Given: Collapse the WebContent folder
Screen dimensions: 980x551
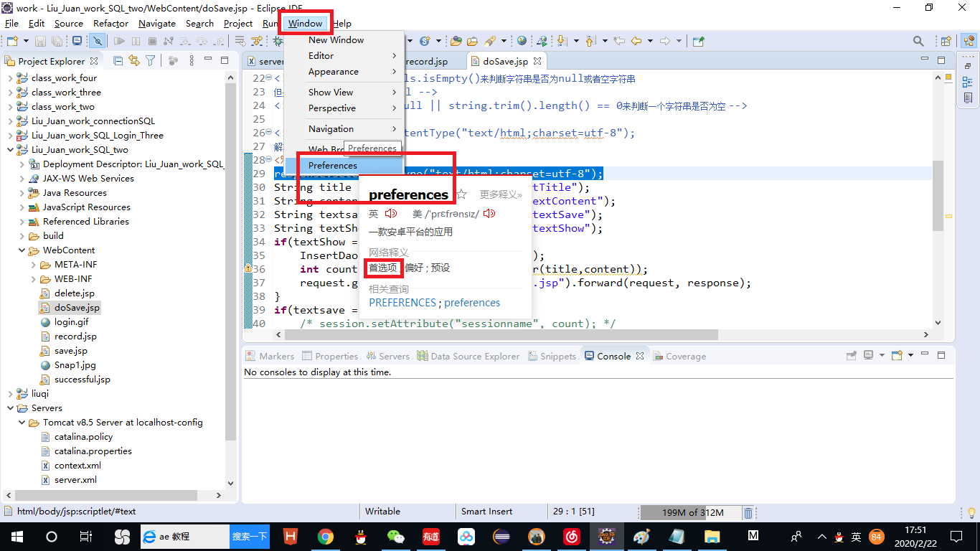Looking at the screenshot, I should pyautogui.click(x=22, y=250).
